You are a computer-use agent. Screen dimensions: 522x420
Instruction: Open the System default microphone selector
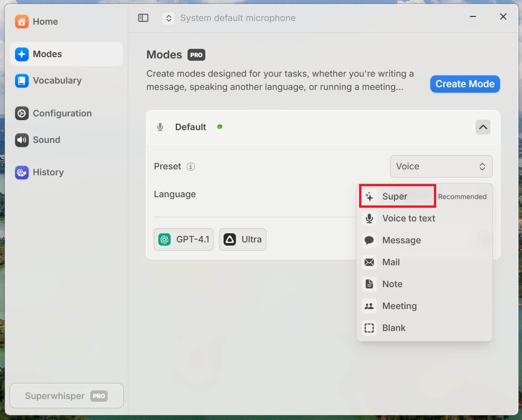click(230, 18)
